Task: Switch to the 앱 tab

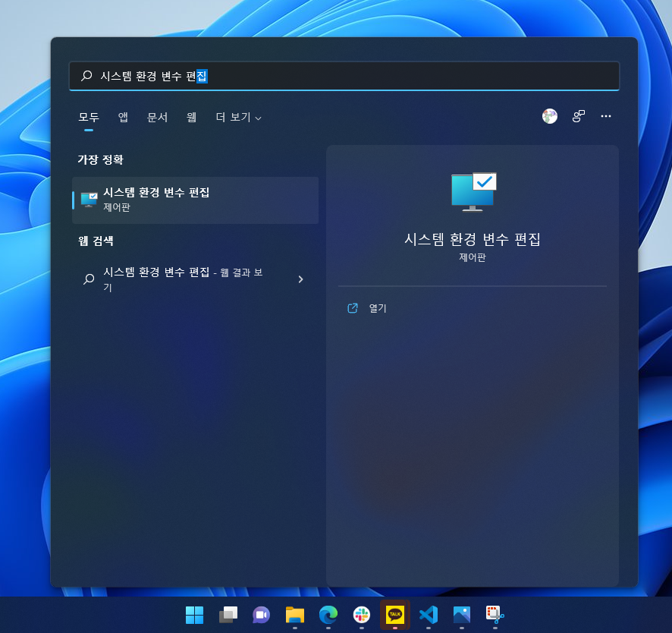Action: [123, 117]
